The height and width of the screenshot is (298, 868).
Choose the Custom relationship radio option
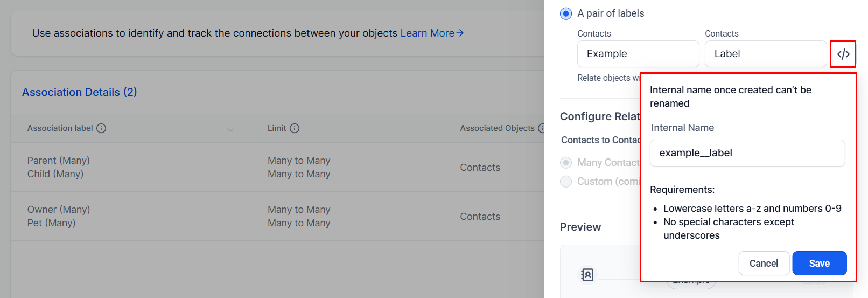pos(566,182)
